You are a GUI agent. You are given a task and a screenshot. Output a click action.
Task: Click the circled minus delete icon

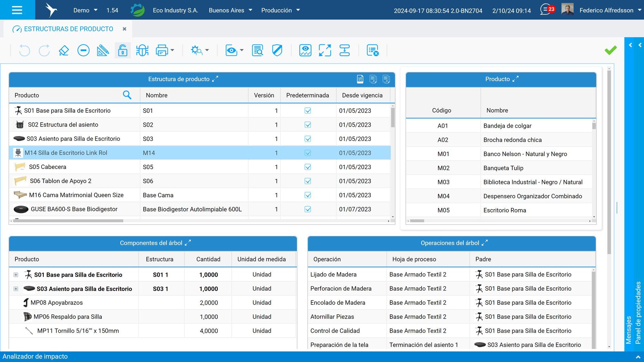click(x=83, y=50)
